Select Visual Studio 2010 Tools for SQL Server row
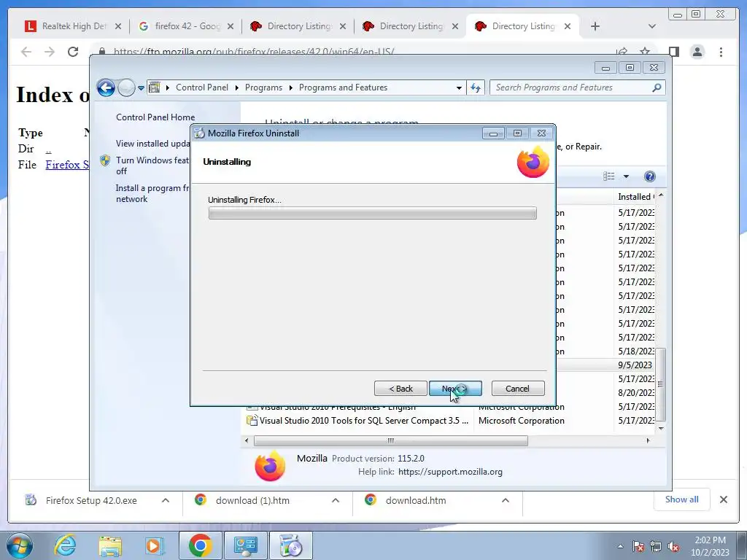 click(x=449, y=421)
